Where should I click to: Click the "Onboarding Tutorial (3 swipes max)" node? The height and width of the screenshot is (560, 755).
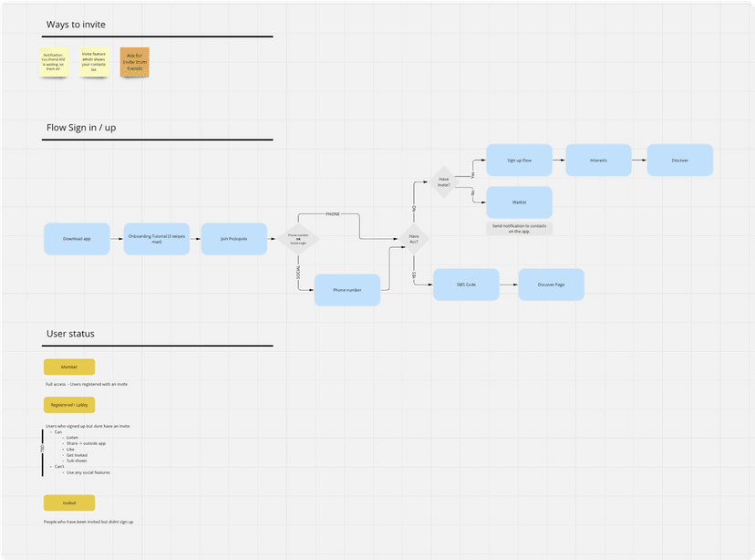click(157, 238)
